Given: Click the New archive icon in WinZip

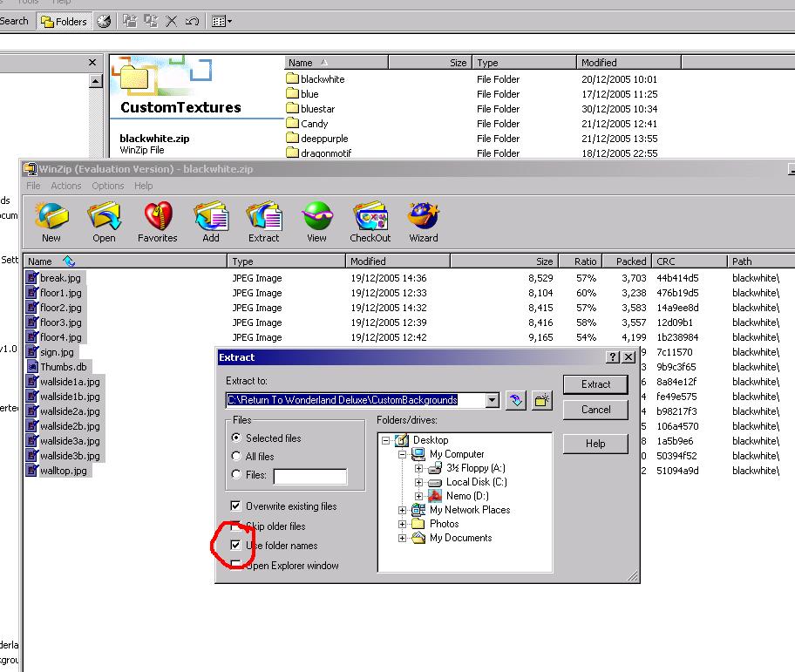Looking at the screenshot, I should 51,221.
